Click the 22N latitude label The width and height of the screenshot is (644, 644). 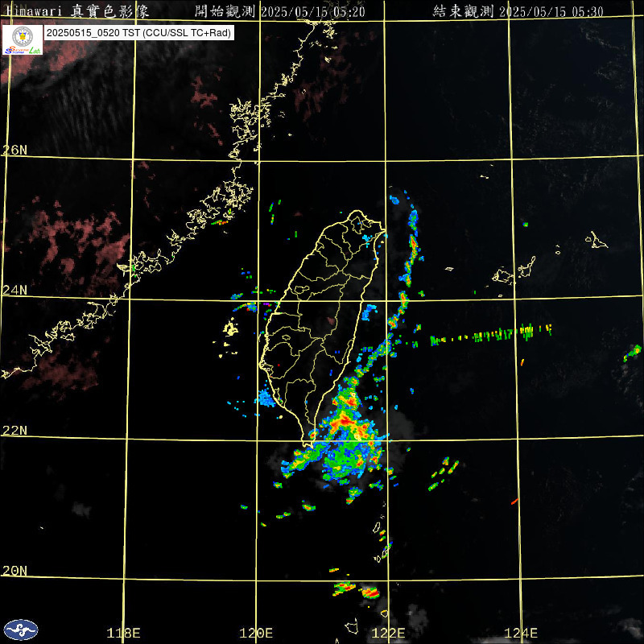[14, 431]
